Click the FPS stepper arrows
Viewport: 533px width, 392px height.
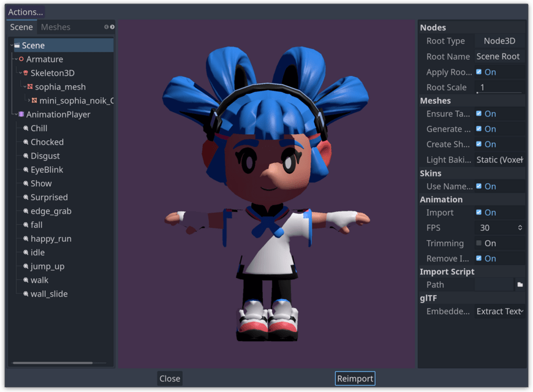[520, 228]
